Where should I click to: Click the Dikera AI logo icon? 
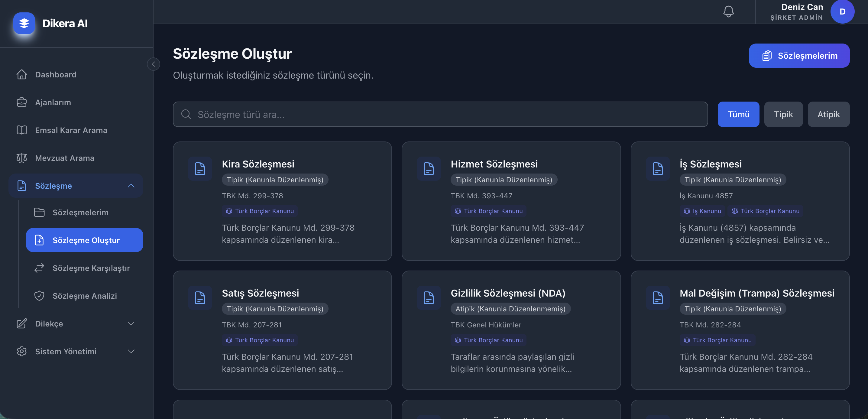24,23
